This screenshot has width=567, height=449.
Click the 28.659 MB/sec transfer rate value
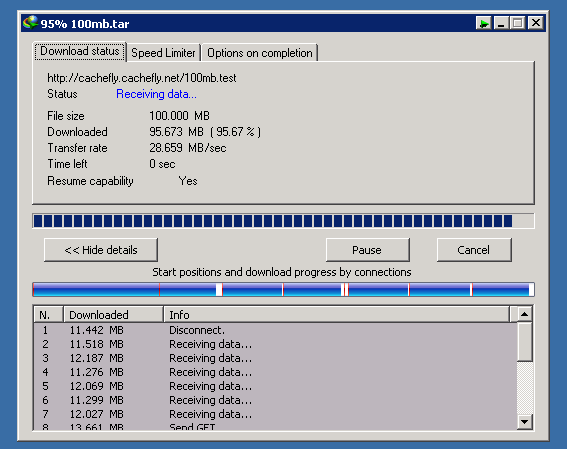(188, 148)
